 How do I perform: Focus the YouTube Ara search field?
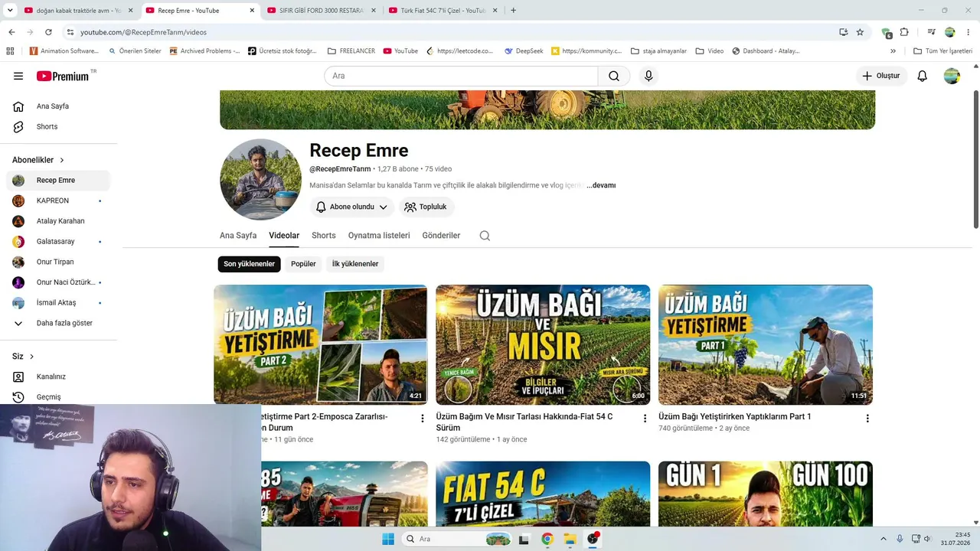(x=461, y=76)
